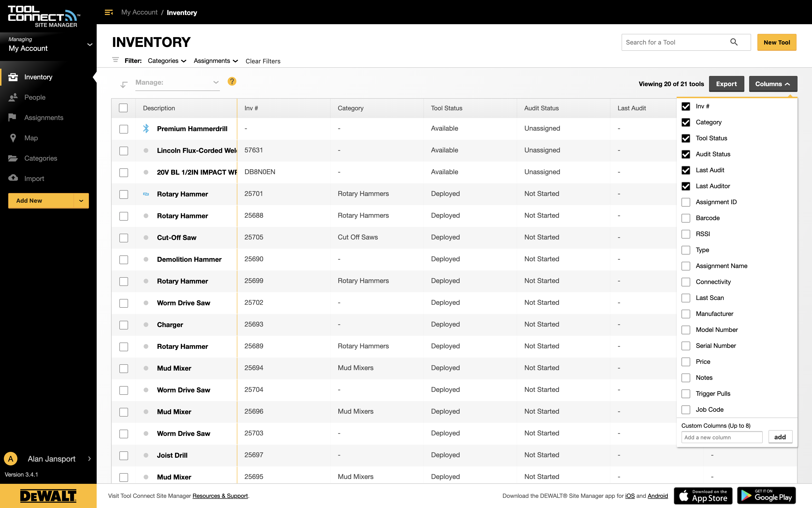Click the add custom column button
Image resolution: width=812 pixels, height=508 pixels.
coord(780,437)
